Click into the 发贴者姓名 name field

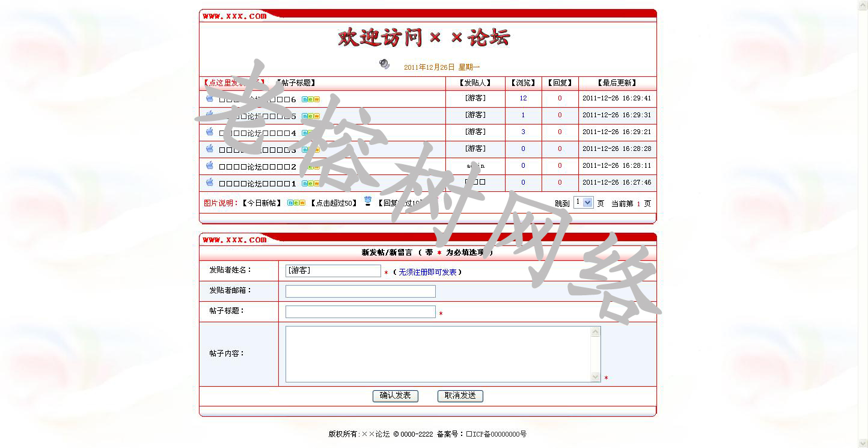click(x=333, y=271)
